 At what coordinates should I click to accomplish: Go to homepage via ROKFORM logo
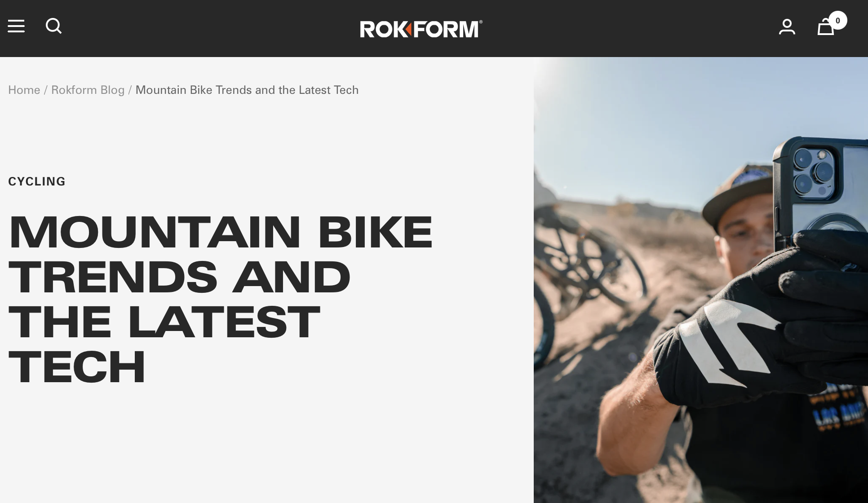point(421,29)
